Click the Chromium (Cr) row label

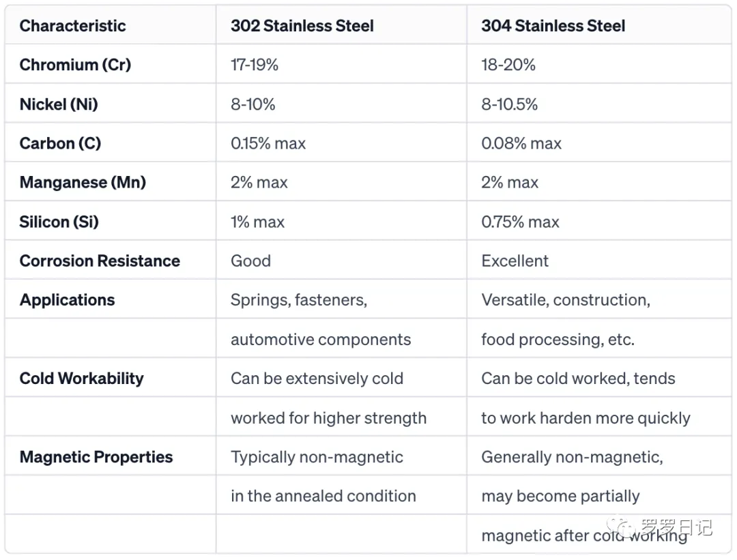pyautogui.click(x=75, y=65)
